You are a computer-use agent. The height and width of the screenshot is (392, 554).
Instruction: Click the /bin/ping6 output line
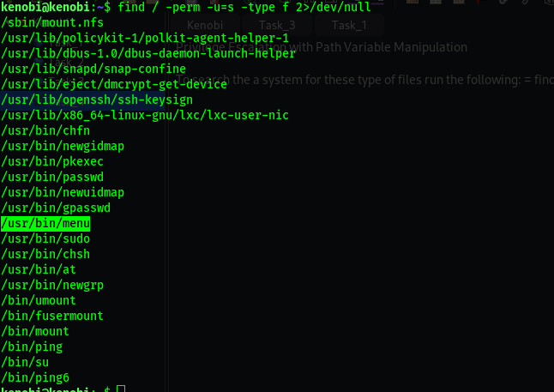[35, 377]
